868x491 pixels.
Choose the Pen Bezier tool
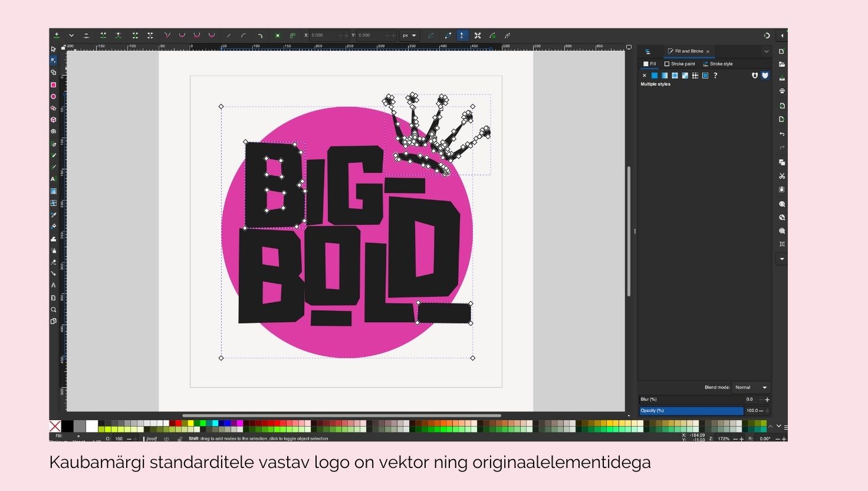pyautogui.click(x=53, y=144)
